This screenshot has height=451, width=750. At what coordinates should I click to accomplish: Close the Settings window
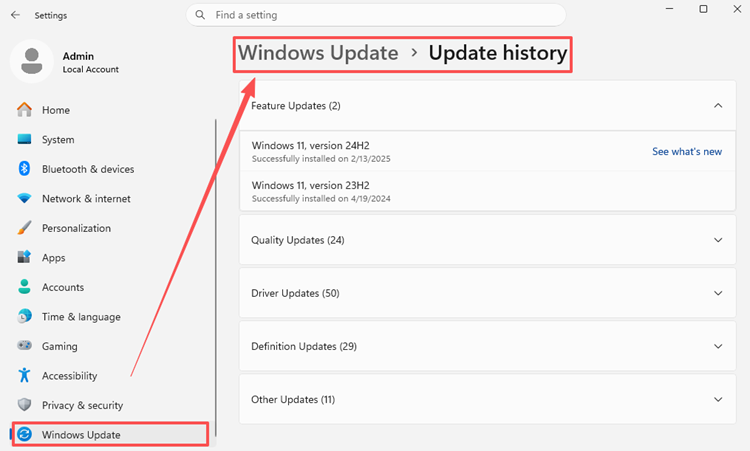pos(737,9)
